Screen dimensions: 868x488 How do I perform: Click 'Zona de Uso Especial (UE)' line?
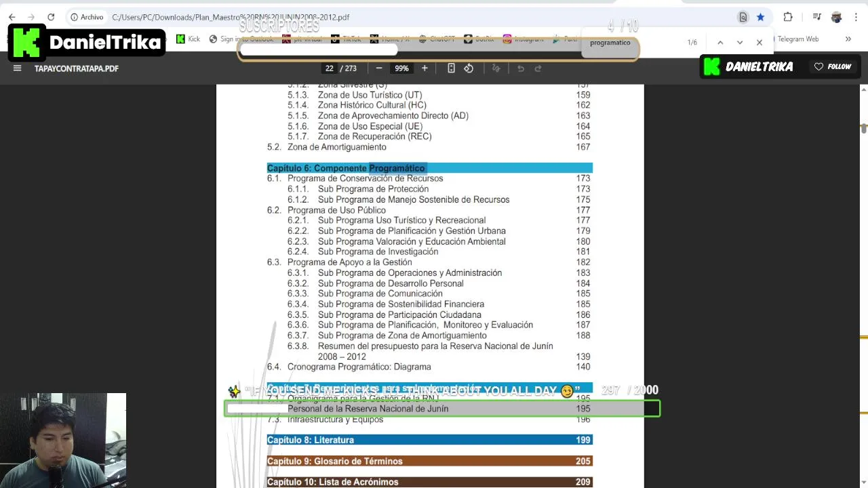coord(370,126)
